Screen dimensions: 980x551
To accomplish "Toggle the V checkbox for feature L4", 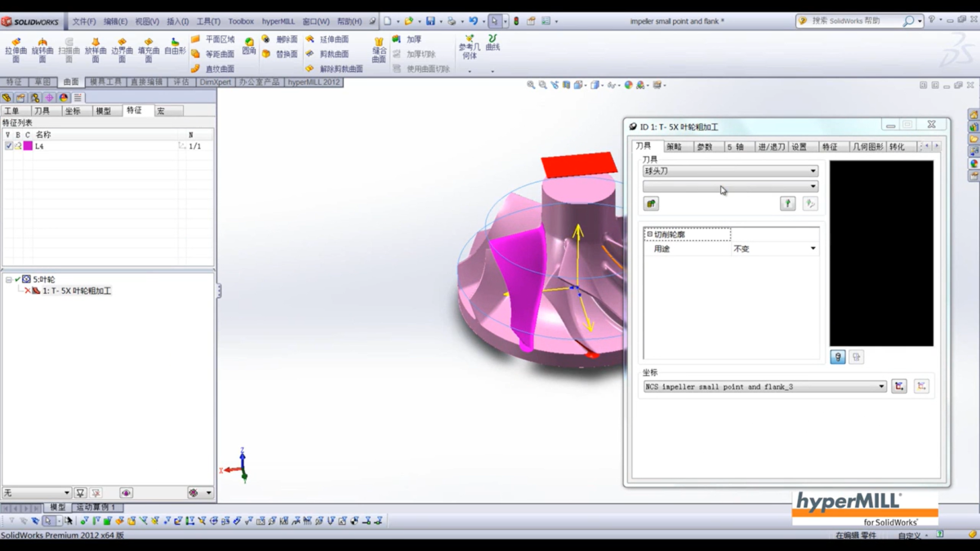I will 8,146.
